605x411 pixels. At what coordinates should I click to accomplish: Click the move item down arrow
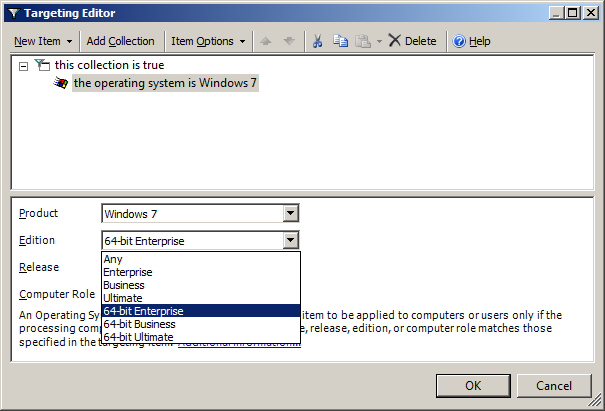coord(289,41)
